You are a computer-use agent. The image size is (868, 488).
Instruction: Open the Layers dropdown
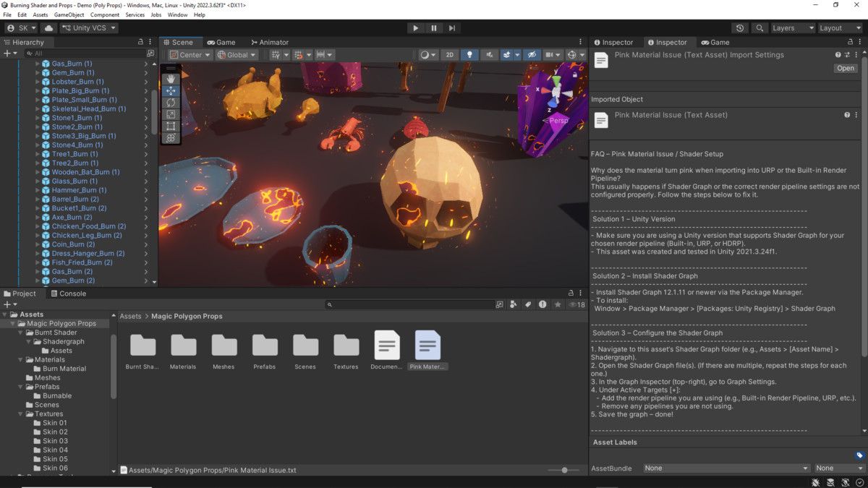click(x=793, y=28)
